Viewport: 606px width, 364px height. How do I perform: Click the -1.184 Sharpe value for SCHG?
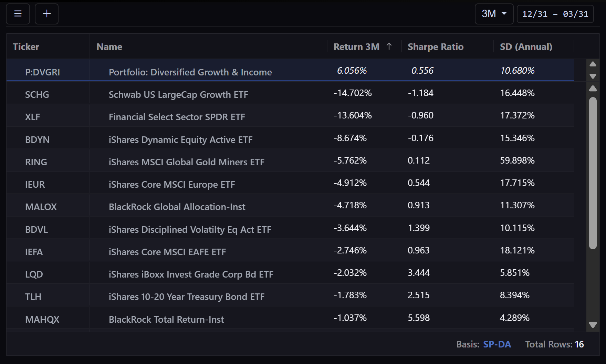(421, 93)
